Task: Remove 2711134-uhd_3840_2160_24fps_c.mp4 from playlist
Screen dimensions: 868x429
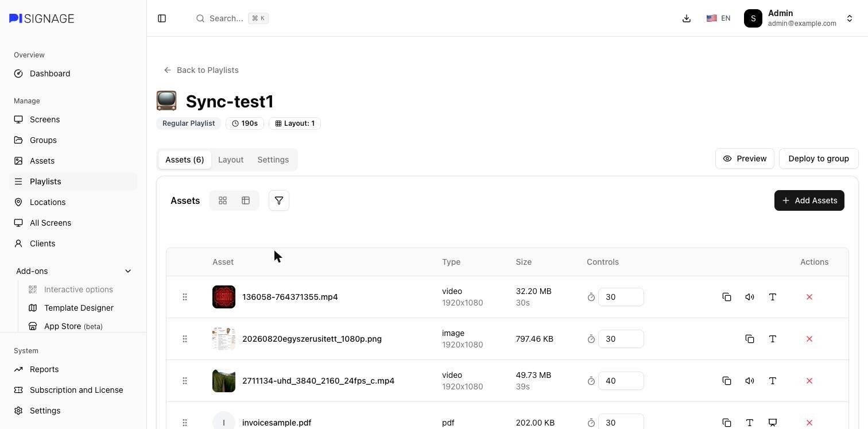Action: coord(809,381)
